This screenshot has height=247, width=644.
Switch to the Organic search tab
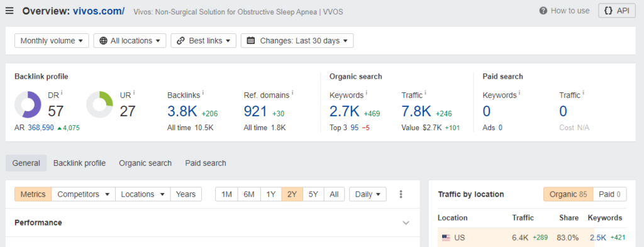[145, 163]
